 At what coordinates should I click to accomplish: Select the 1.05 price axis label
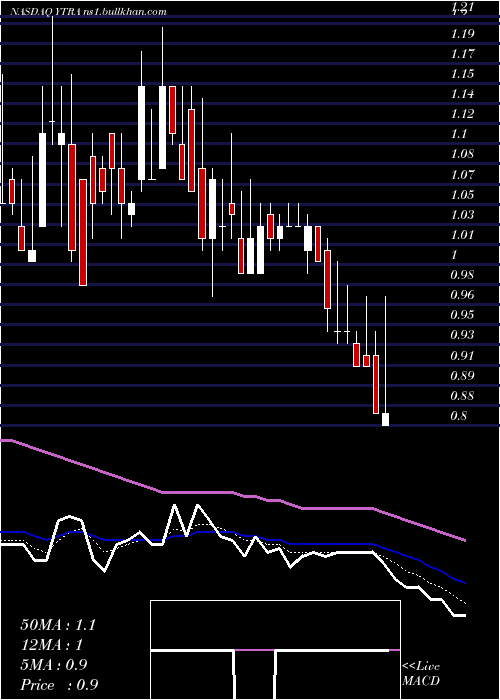tap(462, 195)
